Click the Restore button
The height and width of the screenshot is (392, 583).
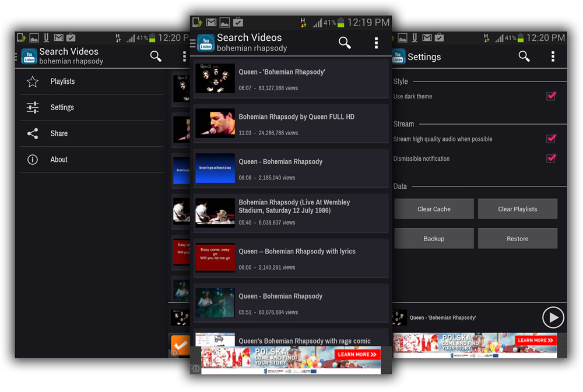pyautogui.click(x=518, y=239)
